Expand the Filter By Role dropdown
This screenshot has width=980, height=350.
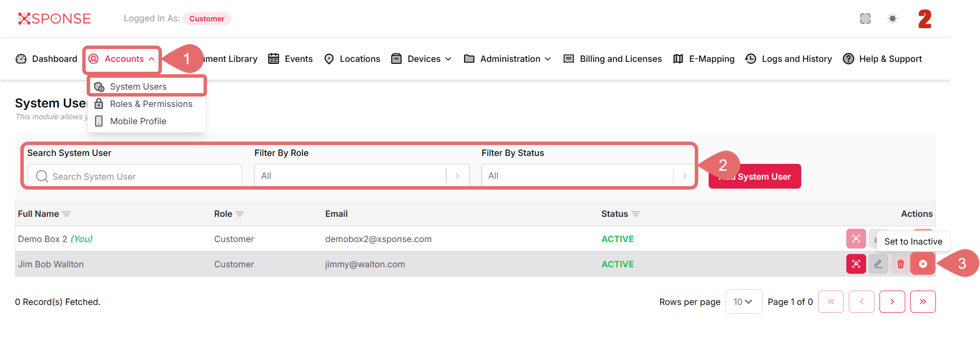457,176
